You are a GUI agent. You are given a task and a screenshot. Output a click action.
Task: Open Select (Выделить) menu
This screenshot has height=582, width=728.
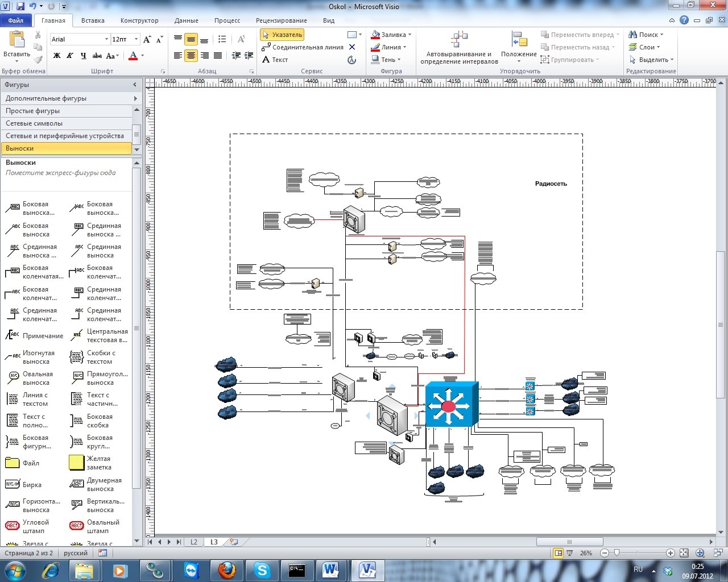[x=651, y=60]
